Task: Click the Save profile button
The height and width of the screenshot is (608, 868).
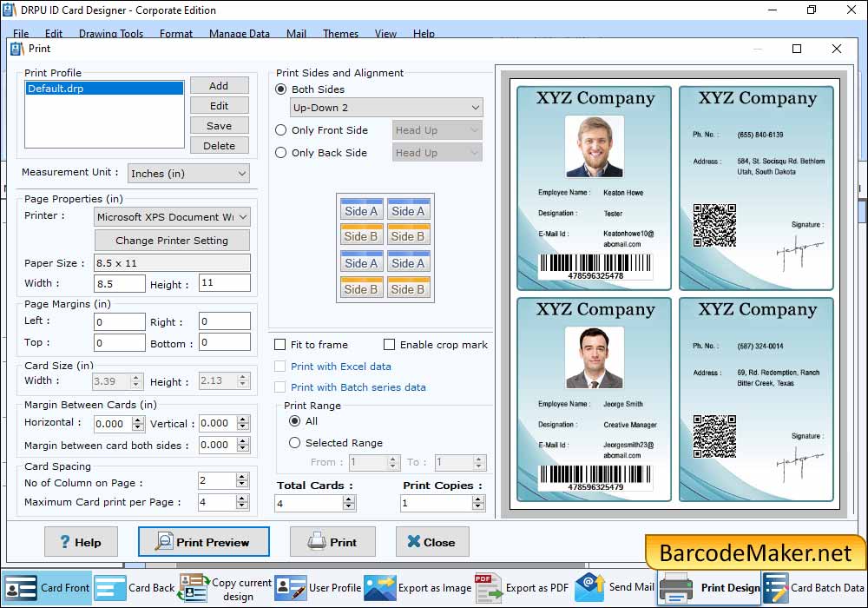Action: (x=220, y=126)
